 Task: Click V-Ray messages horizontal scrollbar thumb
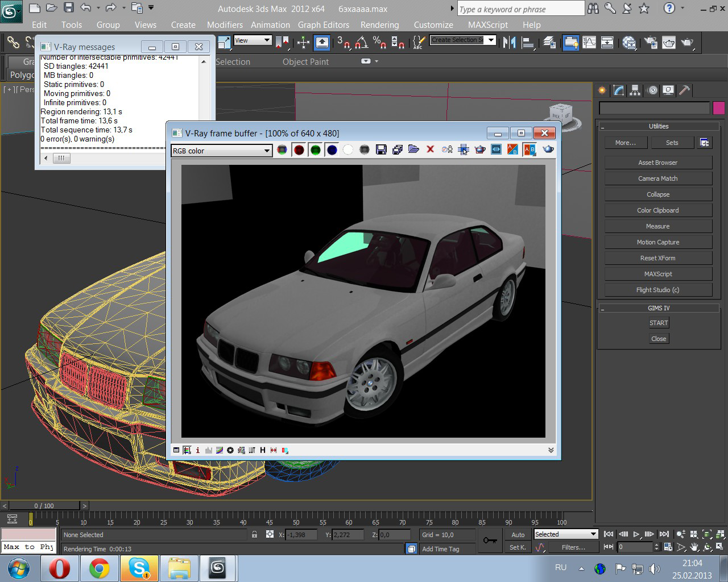[x=61, y=158]
